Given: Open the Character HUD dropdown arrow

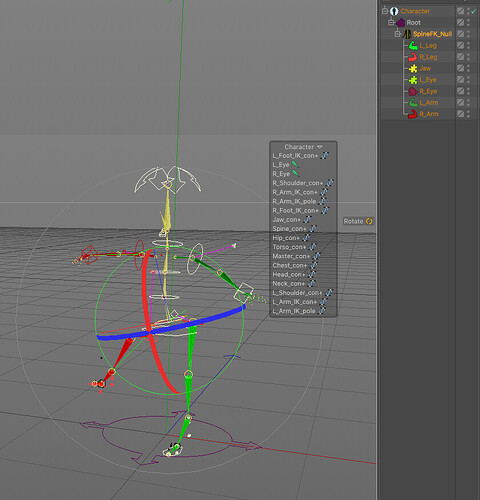Looking at the screenshot, I should point(320,147).
